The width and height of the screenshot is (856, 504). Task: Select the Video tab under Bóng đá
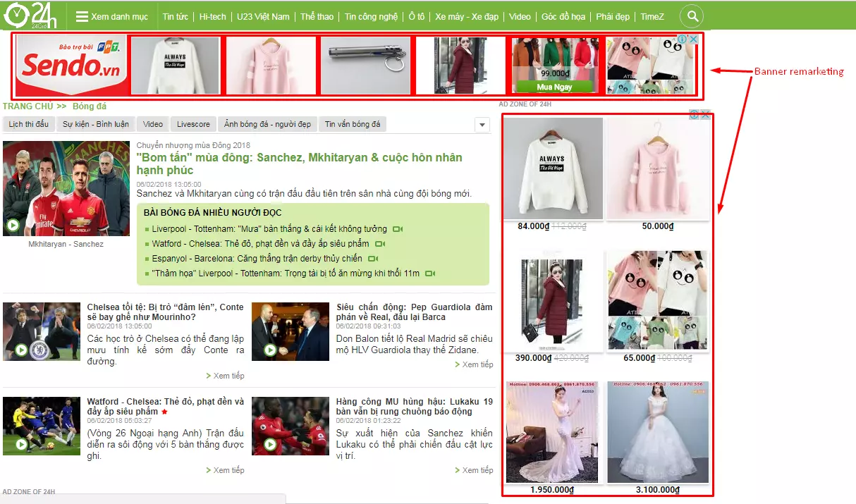click(153, 124)
